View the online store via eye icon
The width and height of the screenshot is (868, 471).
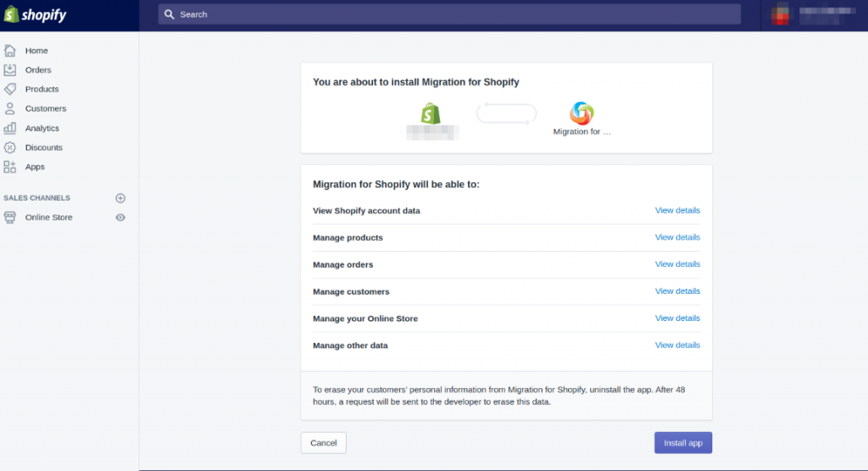click(120, 218)
